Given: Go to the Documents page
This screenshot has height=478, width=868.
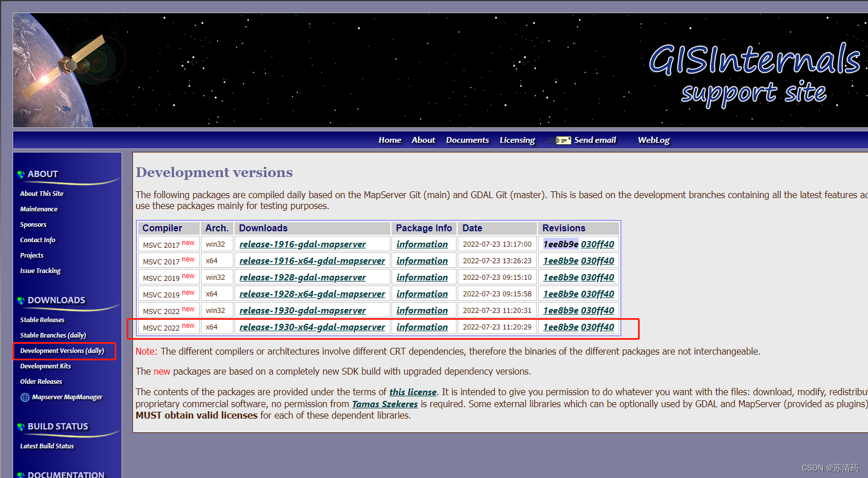Looking at the screenshot, I should [467, 140].
